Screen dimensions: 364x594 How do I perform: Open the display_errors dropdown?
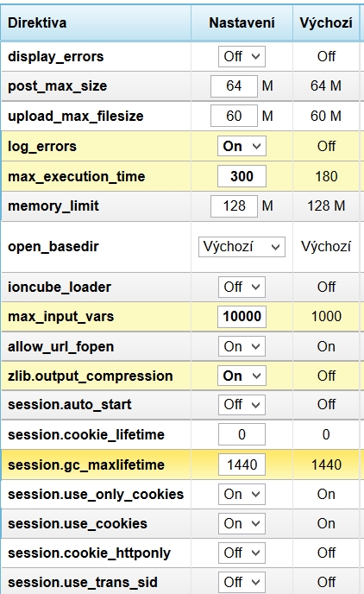pos(242,56)
